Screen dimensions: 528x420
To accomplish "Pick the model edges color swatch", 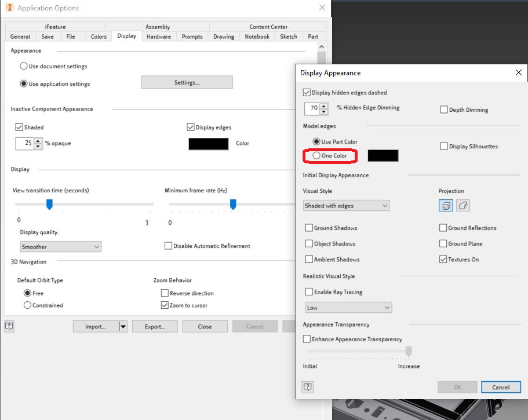I will (x=383, y=156).
